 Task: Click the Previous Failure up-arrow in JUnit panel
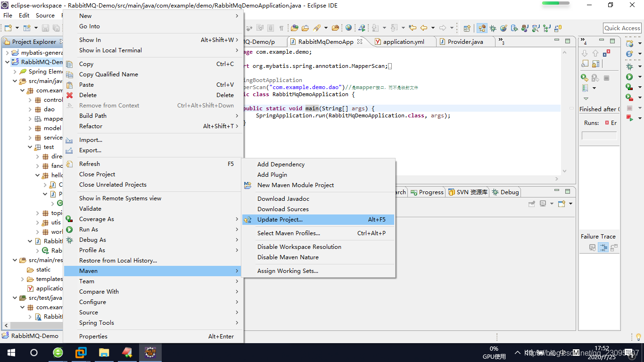(595, 53)
